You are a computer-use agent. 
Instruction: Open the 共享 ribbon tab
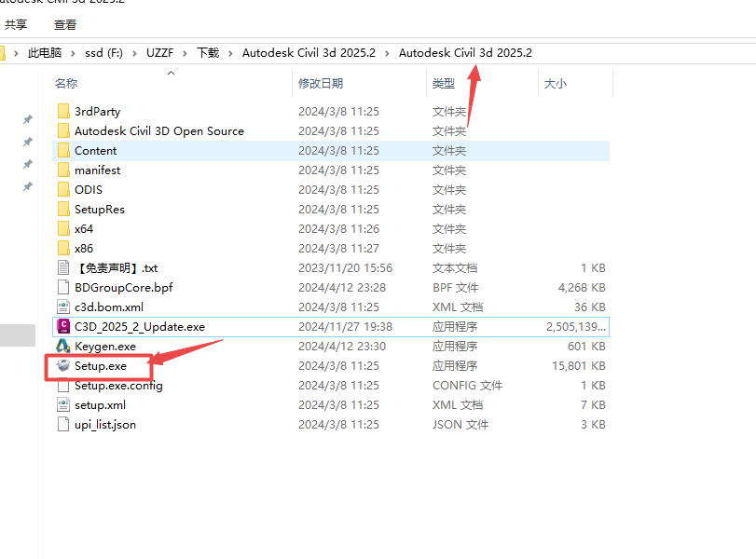point(16,25)
